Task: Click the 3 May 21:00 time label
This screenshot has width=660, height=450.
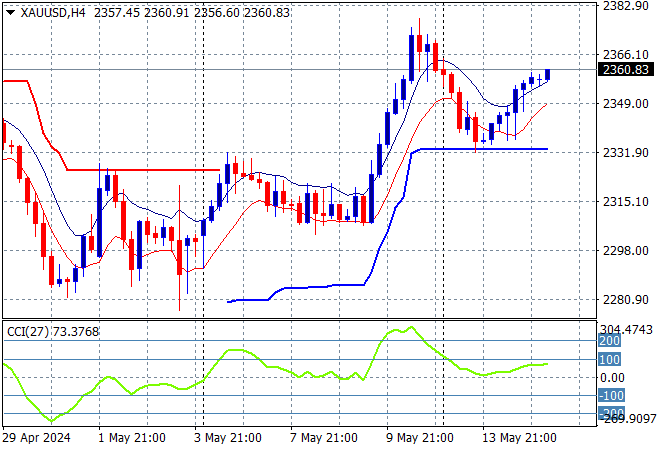Action: click(228, 438)
